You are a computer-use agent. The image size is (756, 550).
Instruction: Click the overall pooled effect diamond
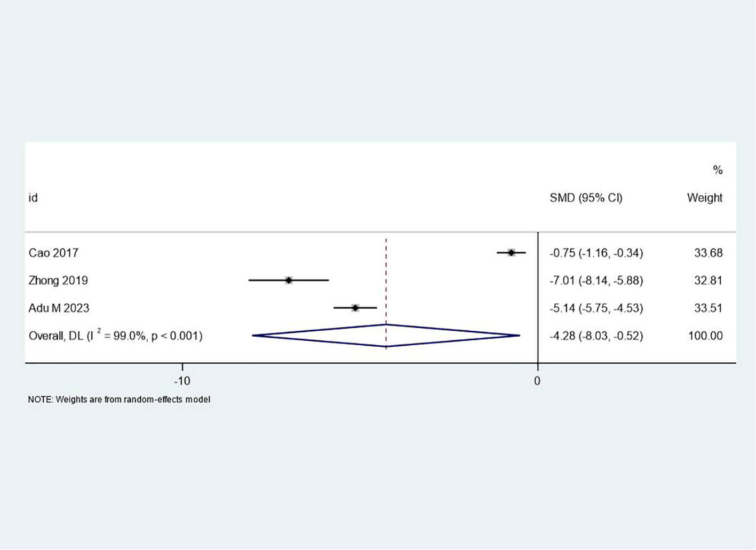[x=386, y=336]
